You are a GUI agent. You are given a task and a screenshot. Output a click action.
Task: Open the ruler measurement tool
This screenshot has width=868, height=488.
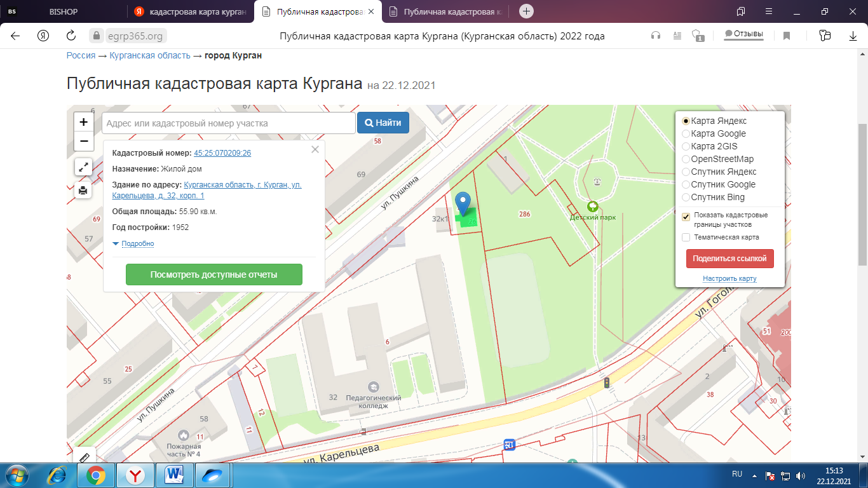85,457
